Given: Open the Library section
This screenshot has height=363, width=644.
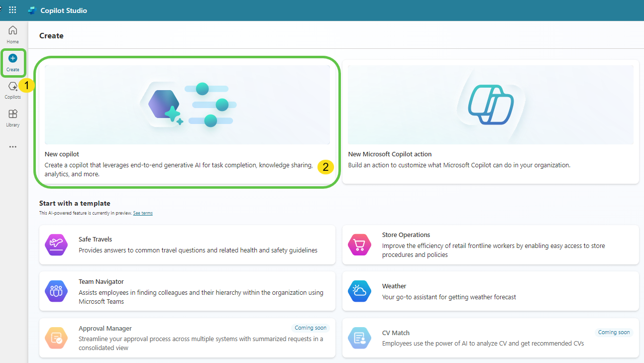Looking at the screenshot, I should [12, 116].
